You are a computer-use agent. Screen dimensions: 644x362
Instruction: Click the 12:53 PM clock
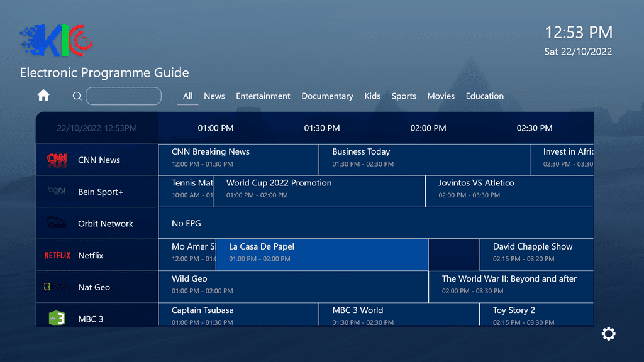coord(579,33)
